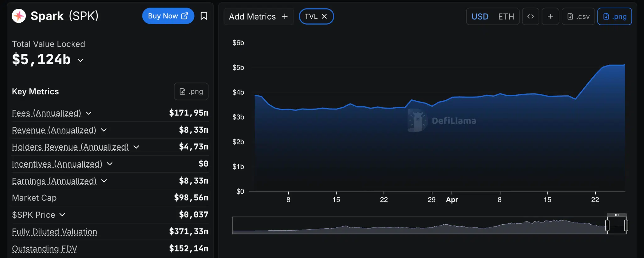Click the $98,56m market cap value
This screenshot has width=644, height=258.
pos(191,198)
